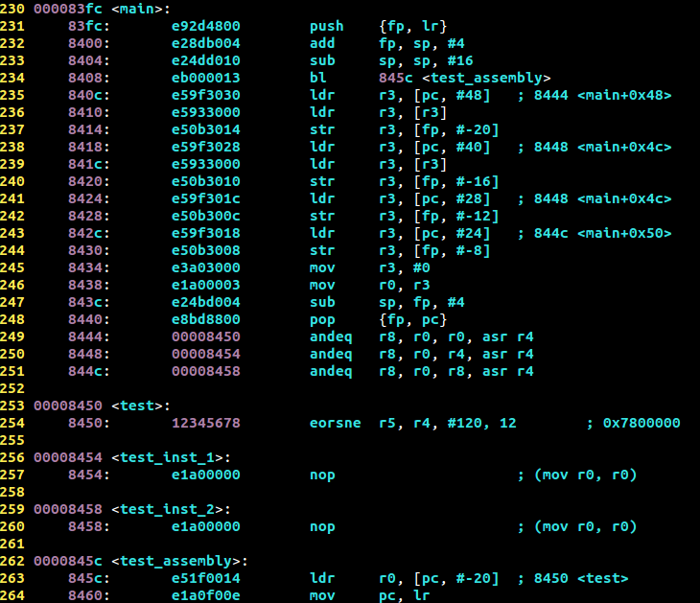
Task: Select the str r3, [fp, #-20] instruction
Action: tap(404, 129)
